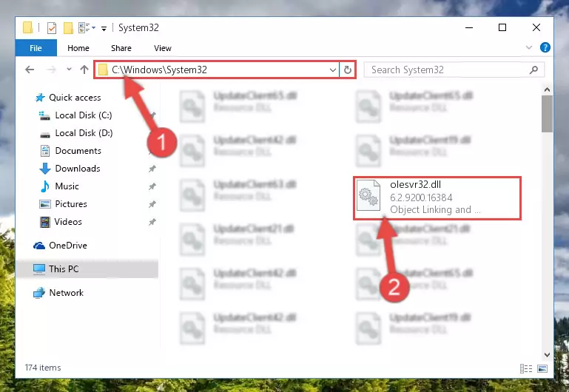Click the Back navigation arrow
This screenshot has height=392, width=569.
tap(30, 70)
